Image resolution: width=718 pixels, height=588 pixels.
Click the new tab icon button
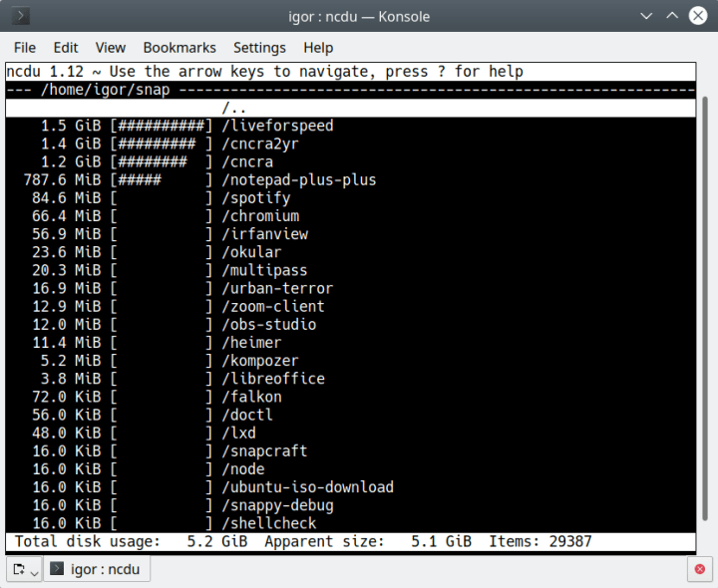19,569
